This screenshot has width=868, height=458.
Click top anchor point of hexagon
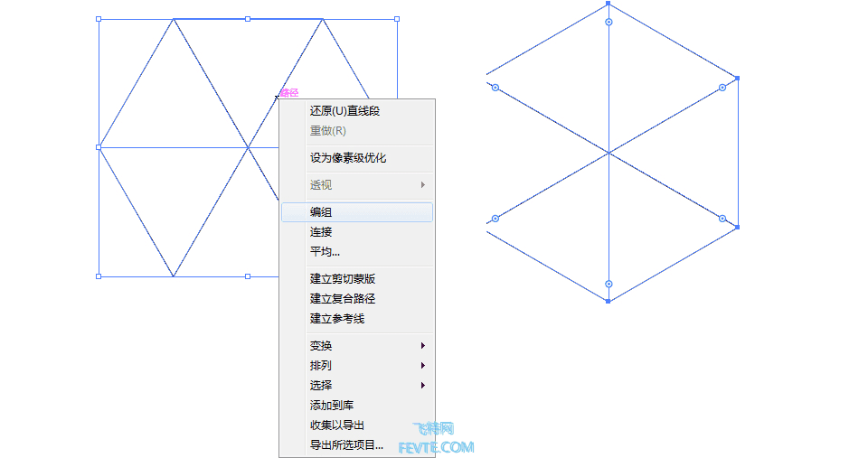tap(609, 4)
